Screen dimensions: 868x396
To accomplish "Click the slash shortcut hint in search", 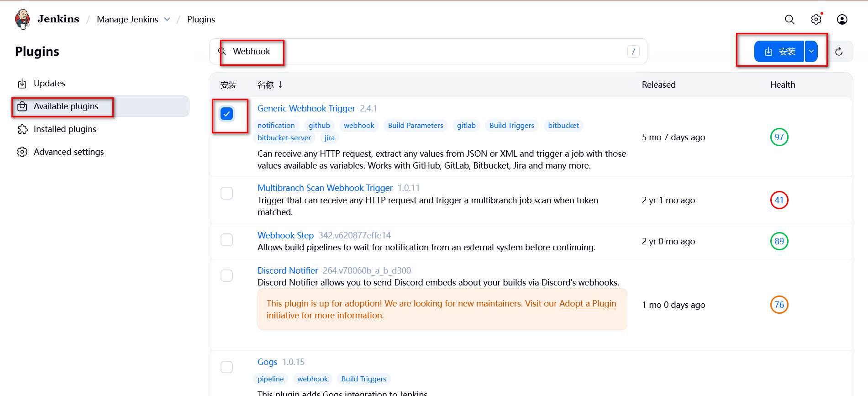I will [x=633, y=52].
